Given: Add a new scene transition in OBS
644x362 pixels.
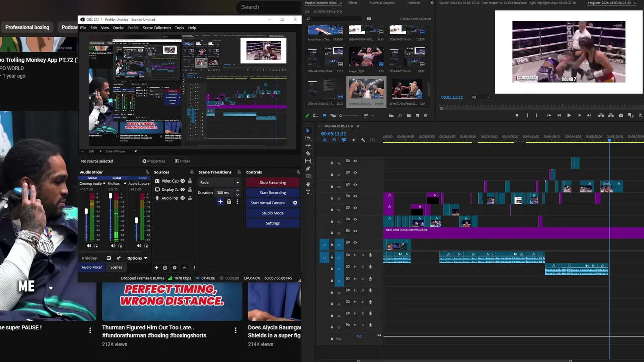Looking at the screenshot, I should tap(220, 202).
